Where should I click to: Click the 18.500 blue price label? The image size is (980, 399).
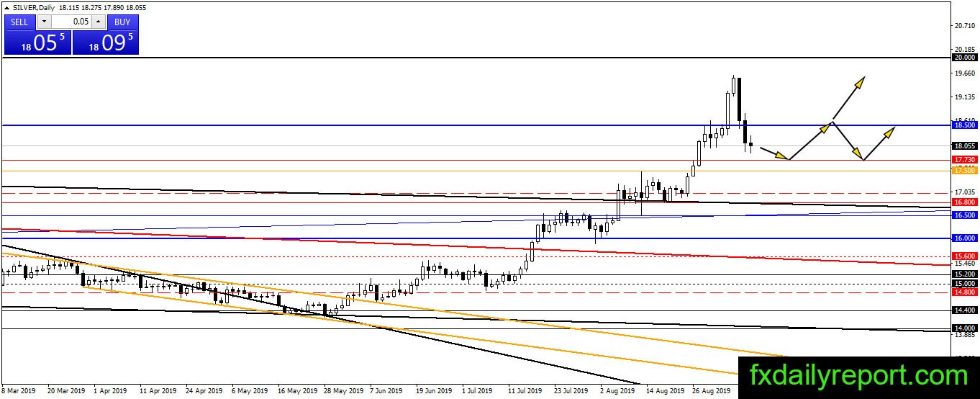(964, 125)
